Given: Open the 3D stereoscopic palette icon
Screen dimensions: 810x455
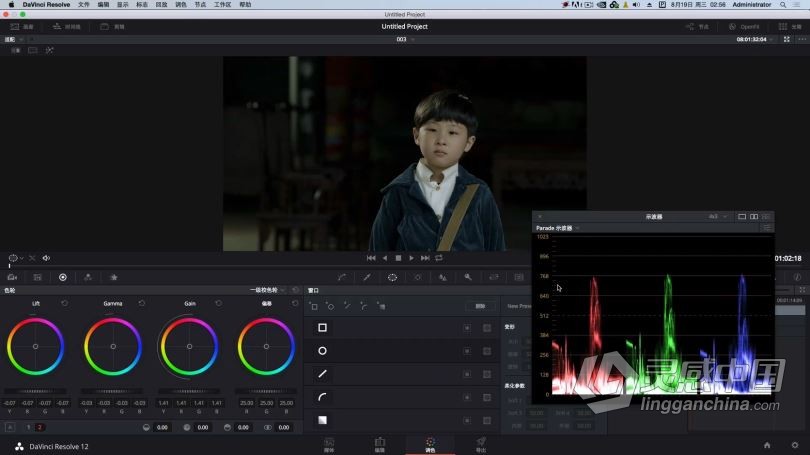Looking at the screenshot, I should pyautogui.click(x=519, y=277).
